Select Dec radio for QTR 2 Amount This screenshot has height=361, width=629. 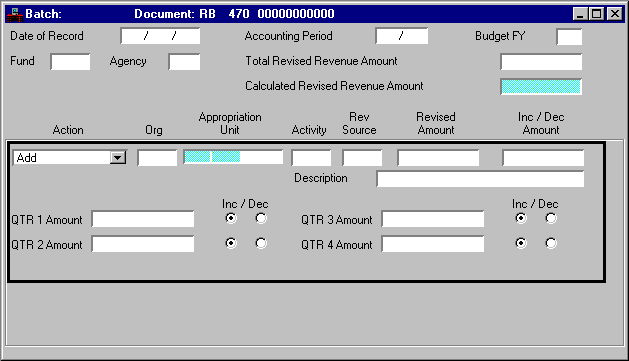pos(261,243)
